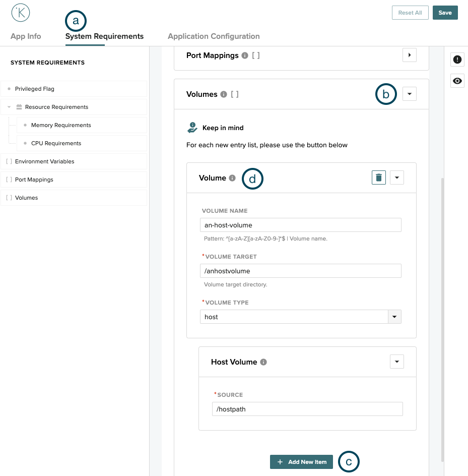Expand the Port Mappings section

click(409, 55)
